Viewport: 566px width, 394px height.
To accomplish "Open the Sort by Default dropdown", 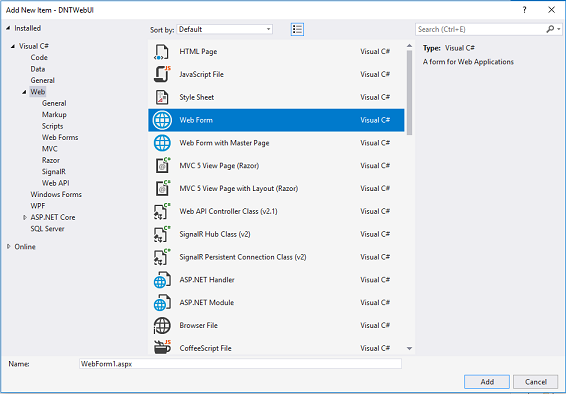I will pos(225,29).
